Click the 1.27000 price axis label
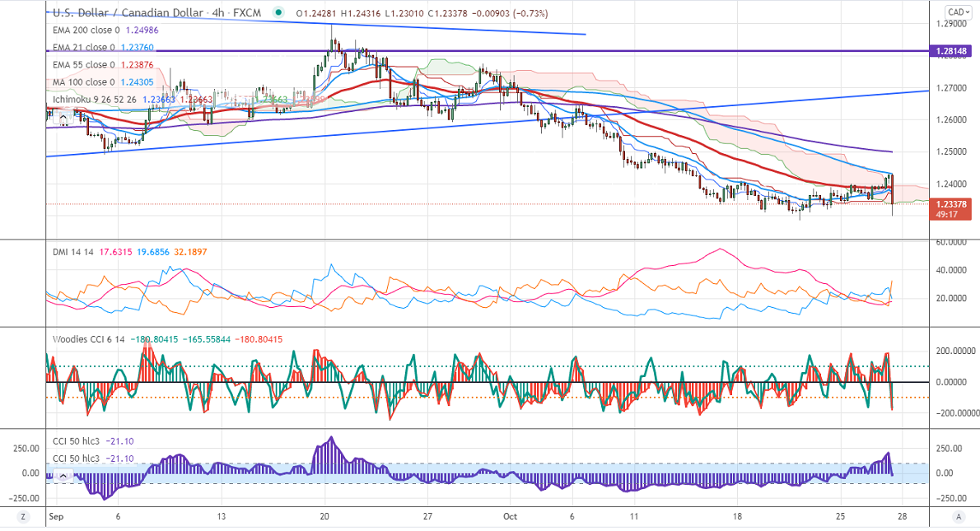The height and width of the screenshot is (531, 980). click(950, 88)
